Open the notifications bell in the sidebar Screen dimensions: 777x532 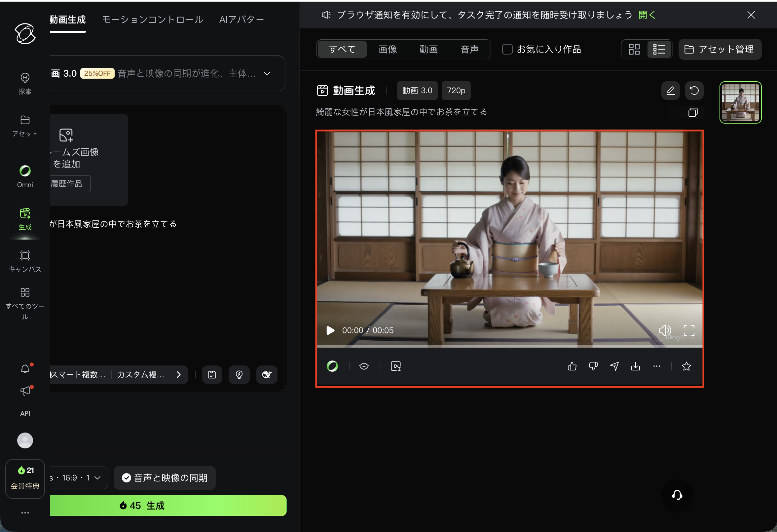click(25, 369)
